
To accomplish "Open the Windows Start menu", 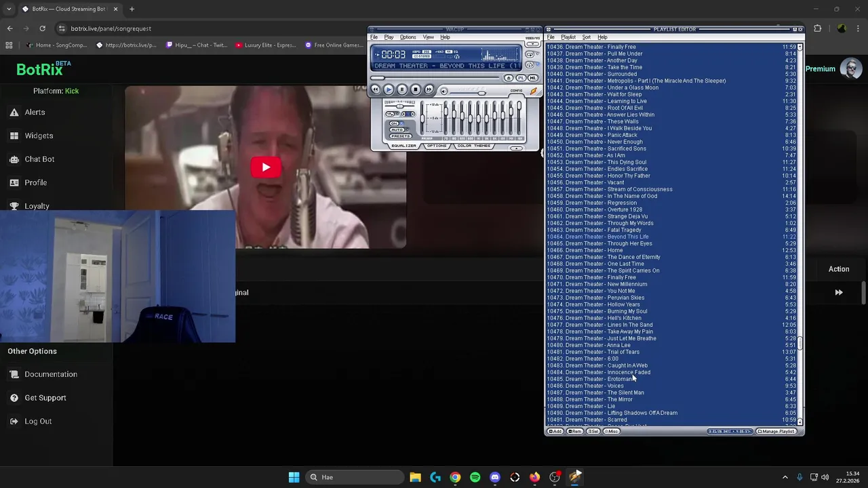I will [x=294, y=477].
